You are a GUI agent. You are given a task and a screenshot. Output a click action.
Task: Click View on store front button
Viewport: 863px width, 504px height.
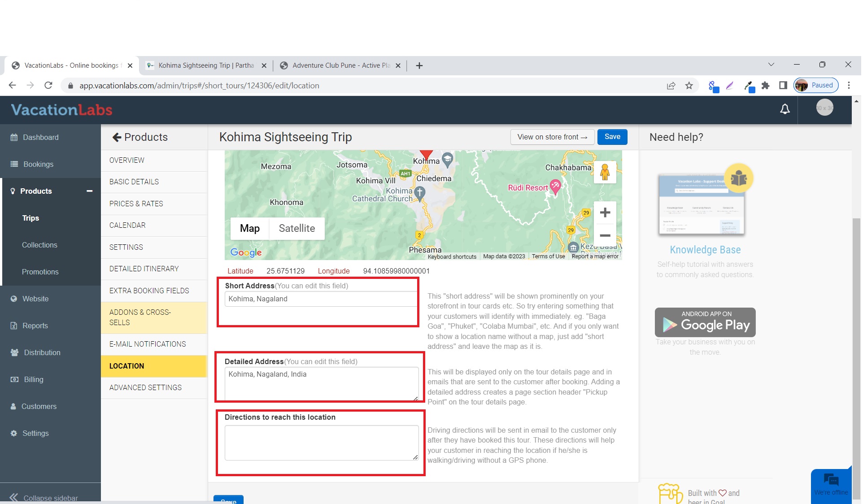point(553,137)
